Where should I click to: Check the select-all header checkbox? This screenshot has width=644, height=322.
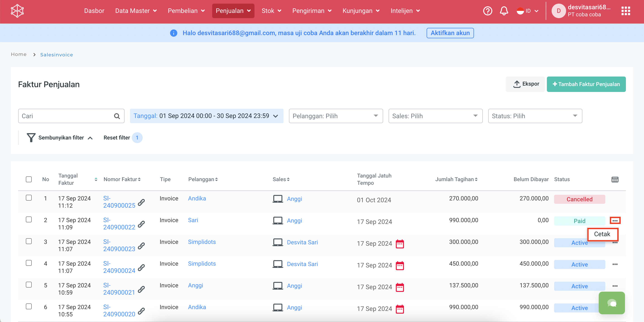(x=29, y=179)
